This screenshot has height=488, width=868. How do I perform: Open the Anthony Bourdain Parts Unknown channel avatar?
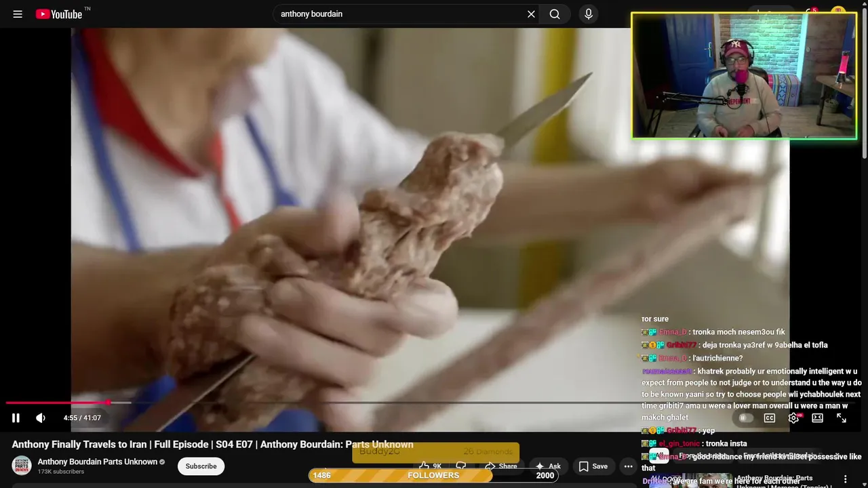point(22,466)
